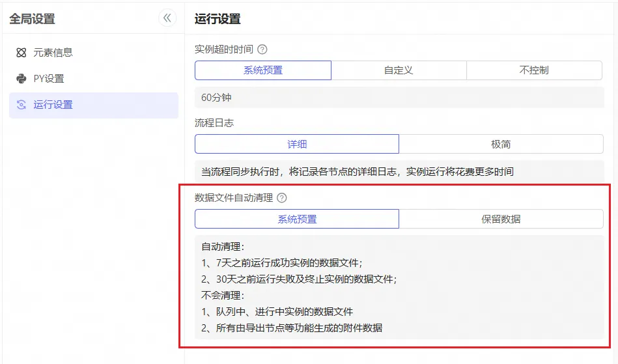
Task: Click the icon beside 运行设置 in sidebar
Action: pos(21,105)
